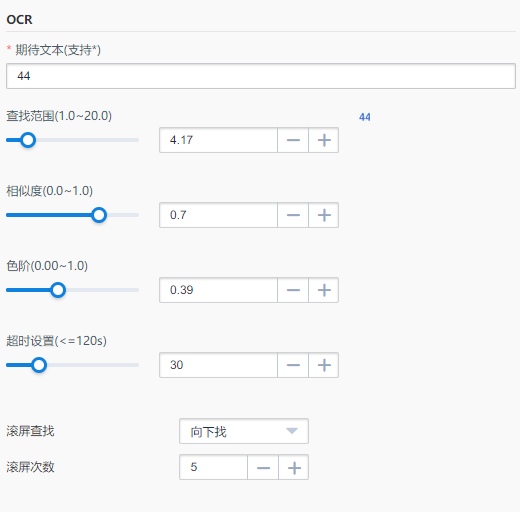520x512 pixels.
Task: Increase 相似度 using its plus icon
Action: coord(324,215)
